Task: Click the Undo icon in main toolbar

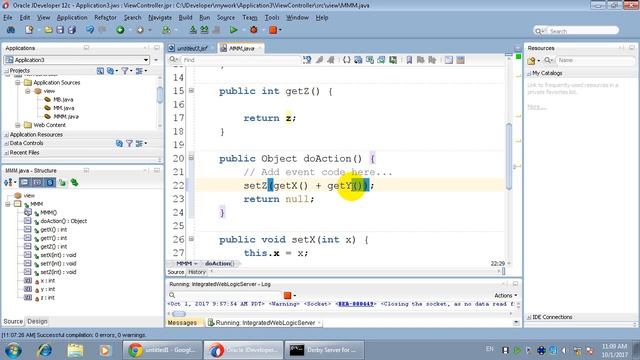Action: pos(90,30)
